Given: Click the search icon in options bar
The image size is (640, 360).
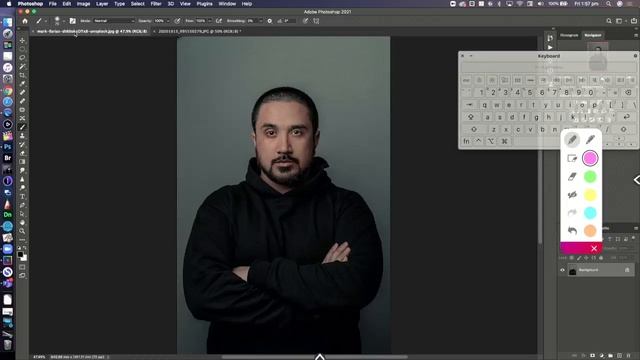Looking at the screenshot, I should click(609, 21).
